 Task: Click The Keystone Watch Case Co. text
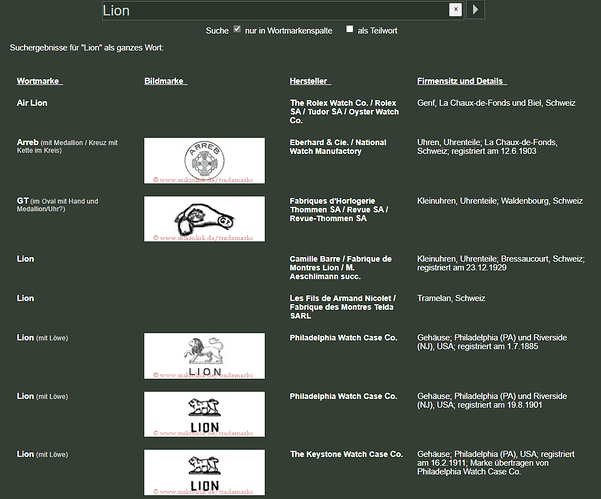coord(346,454)
